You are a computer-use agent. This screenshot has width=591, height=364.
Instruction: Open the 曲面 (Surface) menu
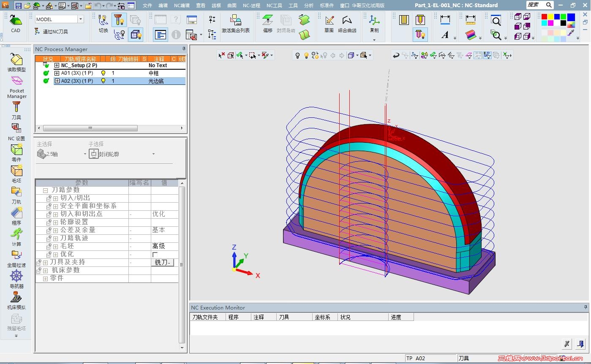[232, 5]
